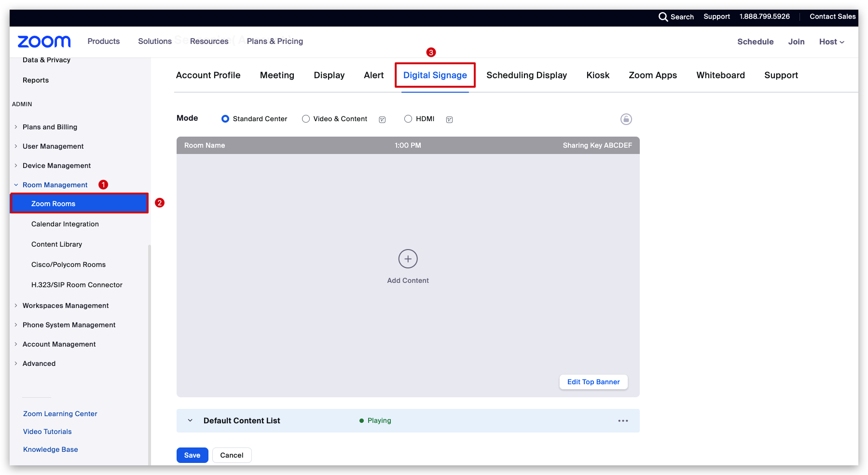
Task: Click the Save button
Action: 192,455
